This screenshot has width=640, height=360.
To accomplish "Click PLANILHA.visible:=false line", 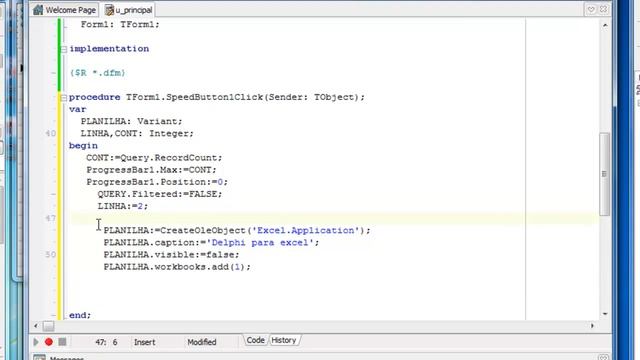I will click(x=171, y=255).
